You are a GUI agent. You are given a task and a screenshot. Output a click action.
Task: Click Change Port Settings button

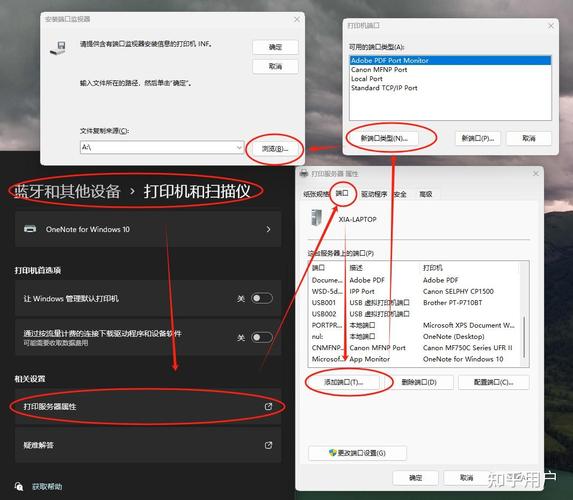pyautogui.click(x=357, y=453)
